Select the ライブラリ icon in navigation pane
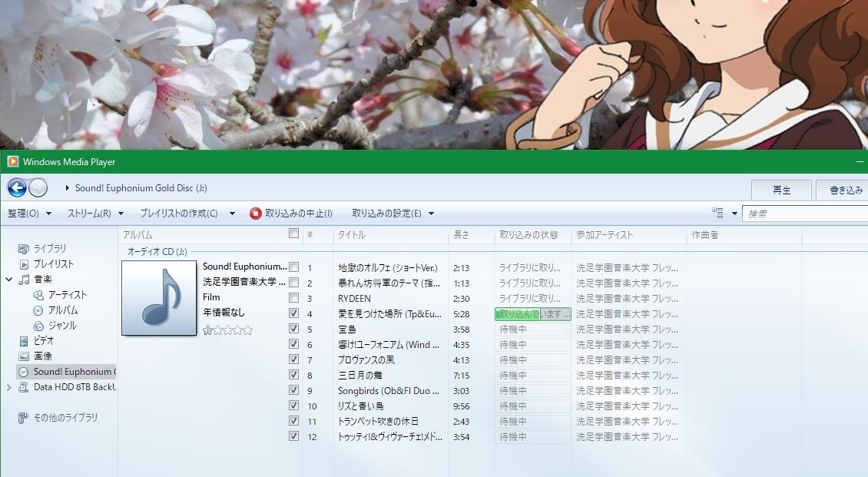This screenshot has width=868, height=477. coord(23,248)
